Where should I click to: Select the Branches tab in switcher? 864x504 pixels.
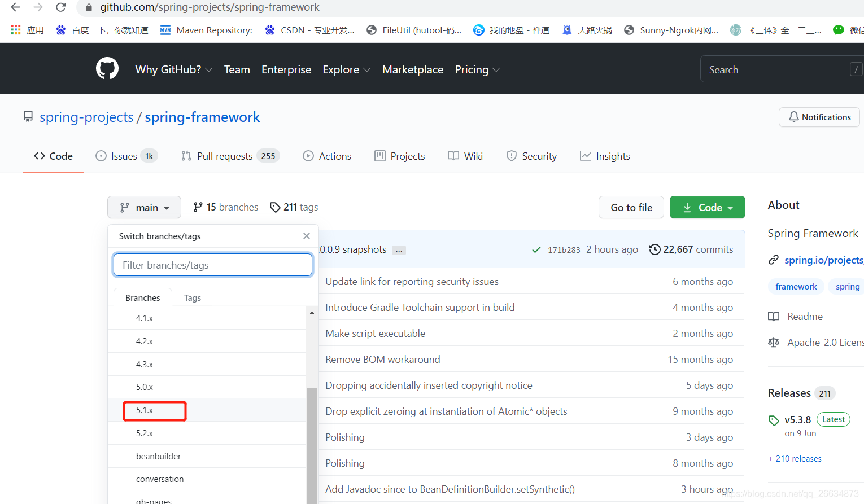(143, 297)
